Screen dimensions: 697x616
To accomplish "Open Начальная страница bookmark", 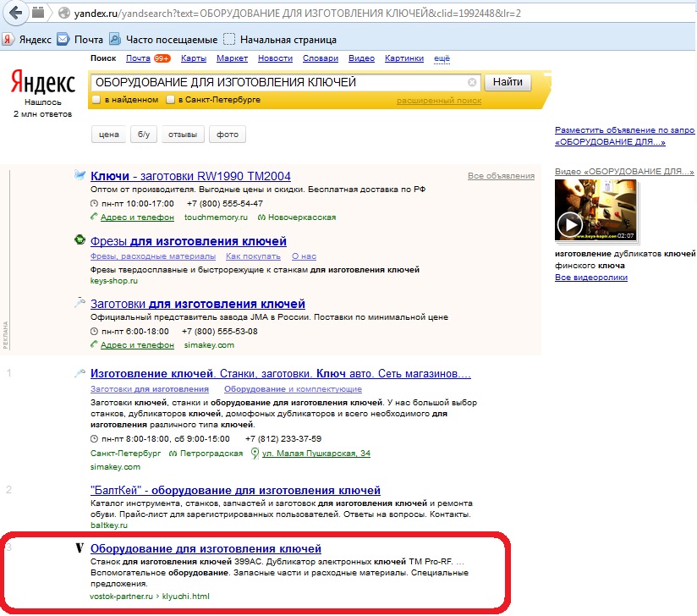I will (280, 40).
